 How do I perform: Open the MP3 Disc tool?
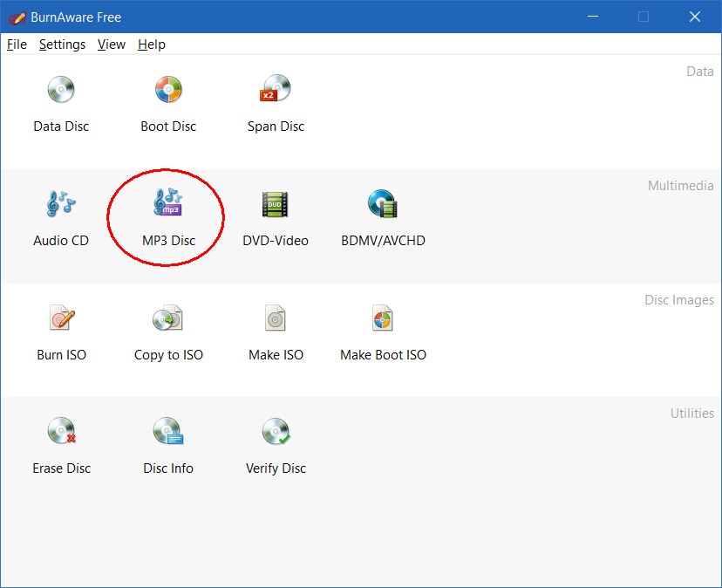(x=168, y=218)
